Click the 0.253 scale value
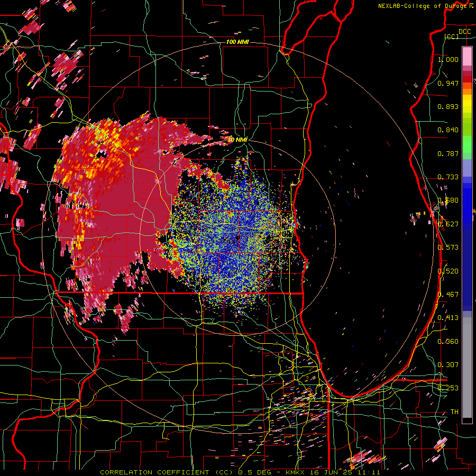476x476 pixels. [448, 388]
